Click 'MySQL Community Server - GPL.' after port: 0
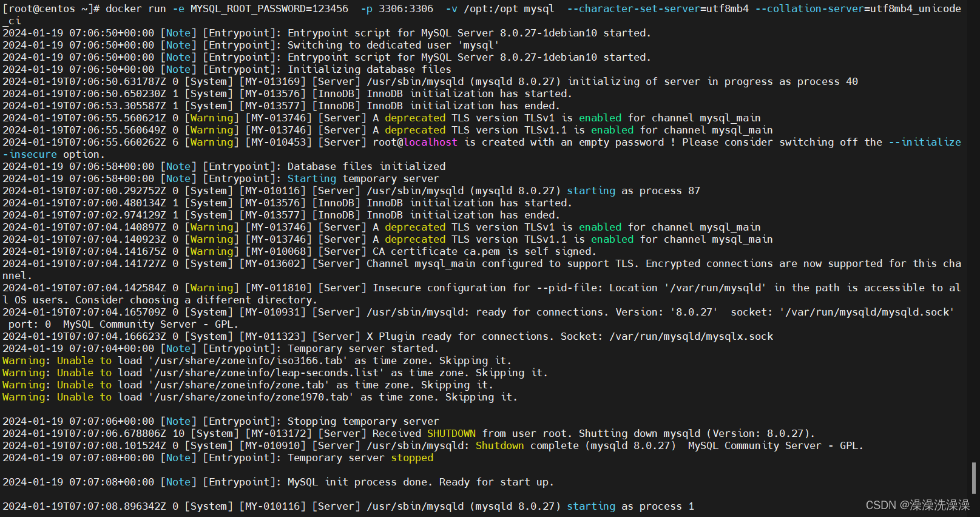The height and width of the screenshot is (517, 980). [151, 324]
